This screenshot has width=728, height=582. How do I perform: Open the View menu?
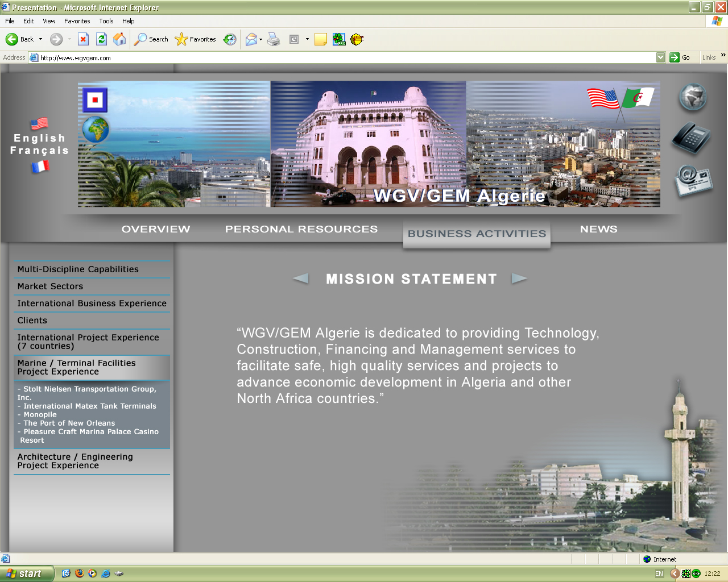coord(49,21)
